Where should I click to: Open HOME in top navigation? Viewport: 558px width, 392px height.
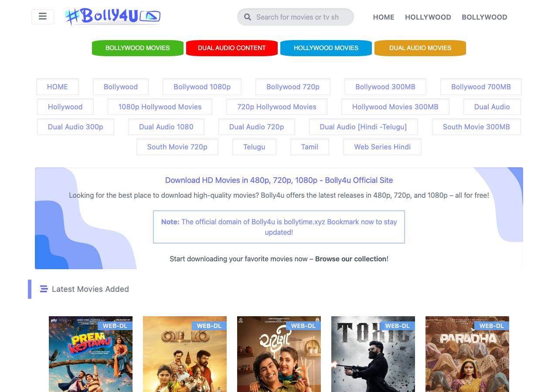(384, 17)
